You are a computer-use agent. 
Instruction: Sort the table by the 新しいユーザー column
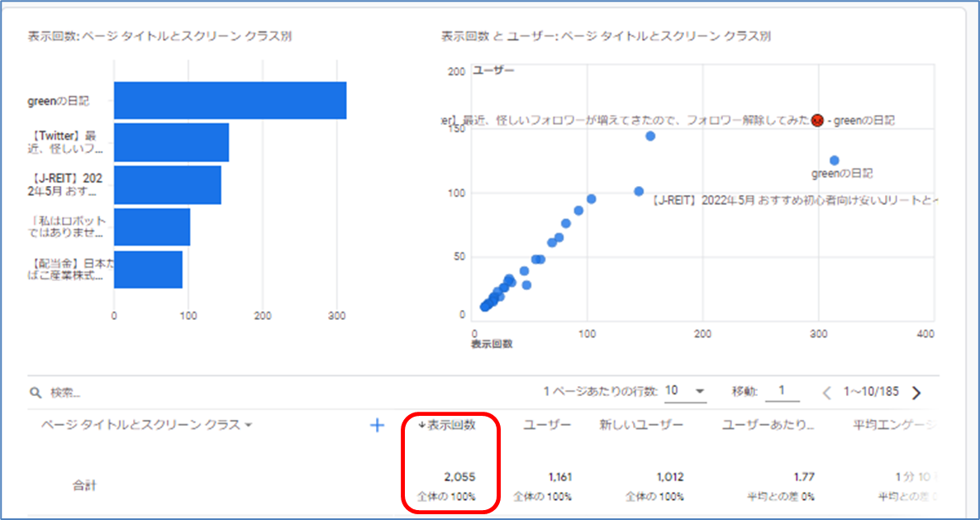[x=641, y=425]
